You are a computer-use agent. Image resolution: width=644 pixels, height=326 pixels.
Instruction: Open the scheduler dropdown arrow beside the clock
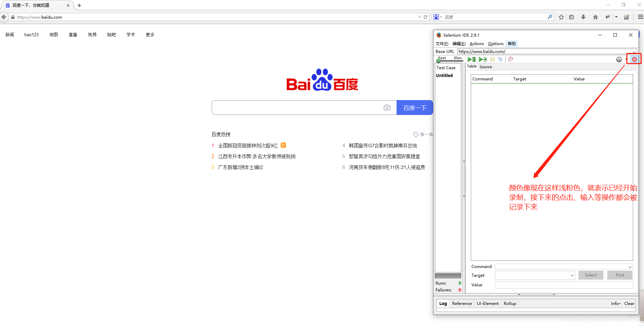[626, 59]
